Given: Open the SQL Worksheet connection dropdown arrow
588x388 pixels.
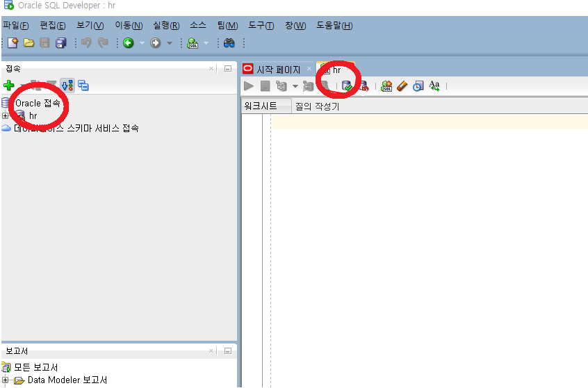Looking at the screenshot, I should (x=206, y=43).
